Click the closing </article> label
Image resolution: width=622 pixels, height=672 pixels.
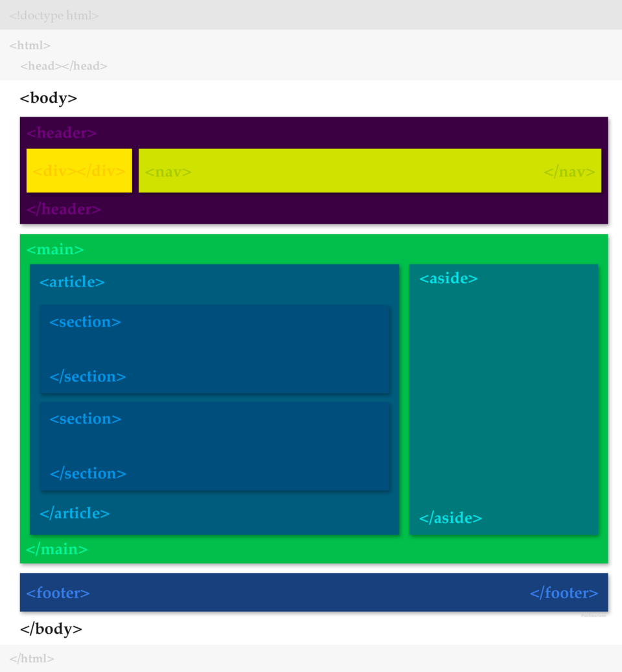75,513
